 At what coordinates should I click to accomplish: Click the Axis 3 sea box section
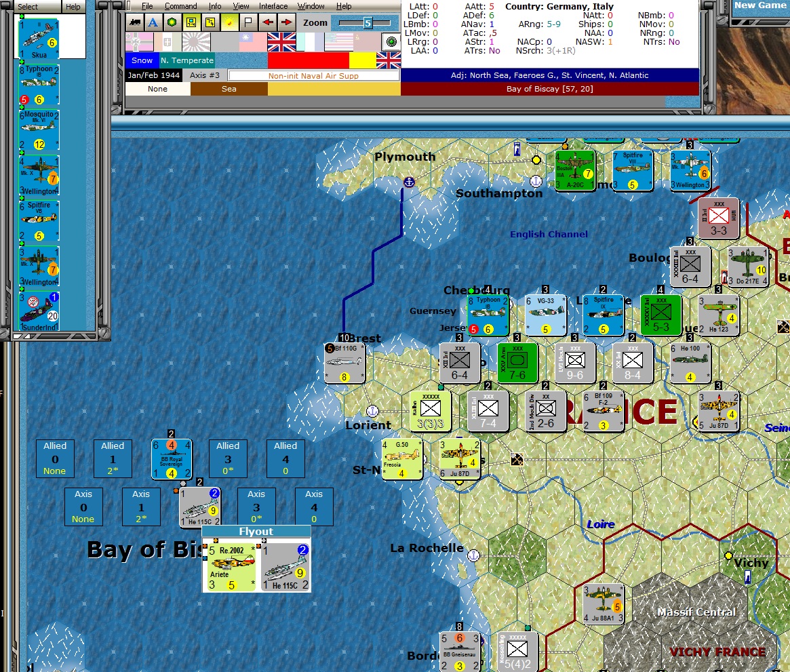[x=256, y=507]
